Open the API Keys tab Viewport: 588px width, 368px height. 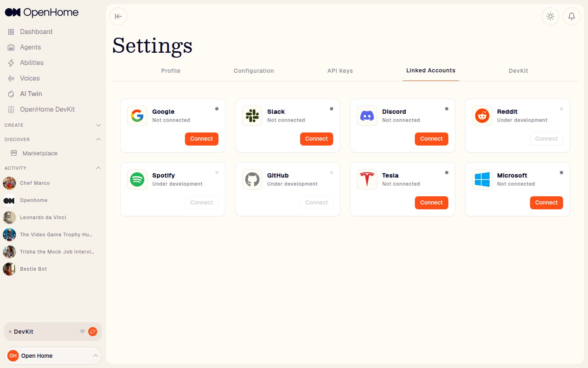coord(340,71)
